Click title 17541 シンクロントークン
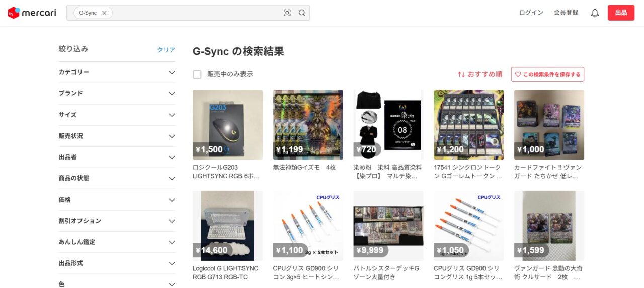 [468, 172]
